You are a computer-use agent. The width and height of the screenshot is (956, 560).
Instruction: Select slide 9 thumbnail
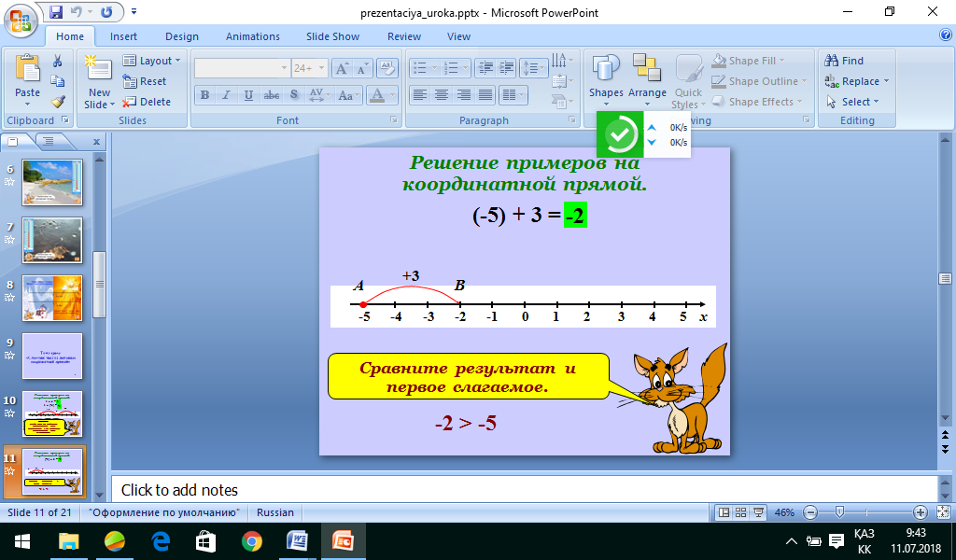(x=52, y=356)
